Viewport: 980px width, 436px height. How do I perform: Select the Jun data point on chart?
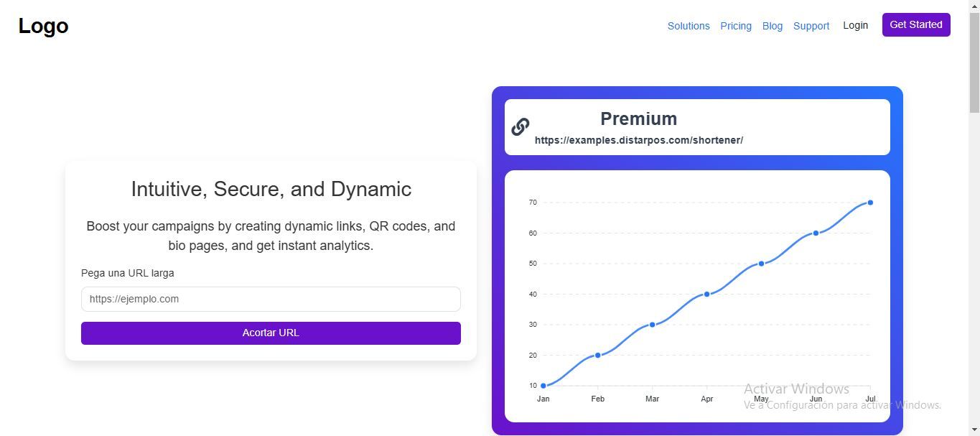coord(816,233)
